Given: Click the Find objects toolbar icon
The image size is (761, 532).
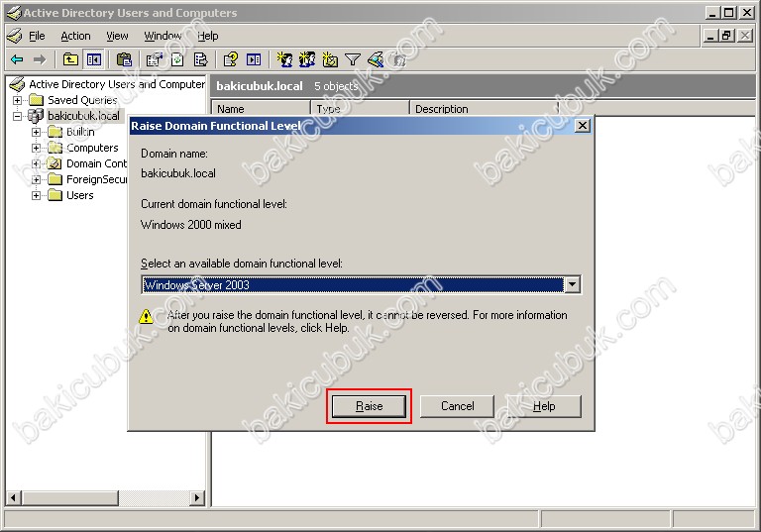Looking at the screenshot, I should [376, 59].
